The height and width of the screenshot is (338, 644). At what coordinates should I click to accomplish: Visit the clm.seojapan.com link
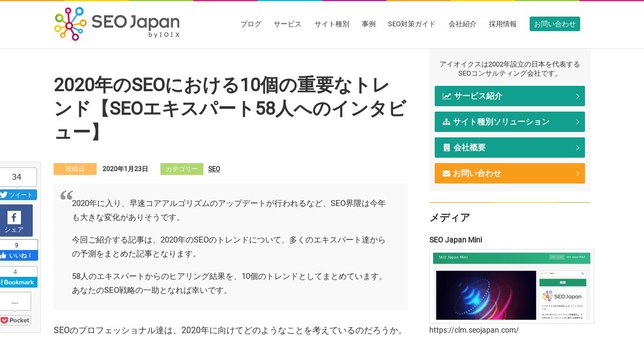coord(474,330)
